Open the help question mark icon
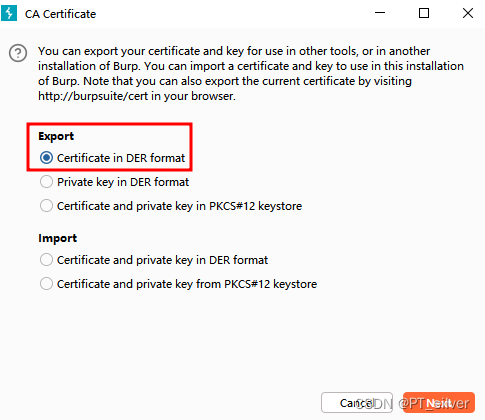Screen dimensions: 485x420 pos(18,53)
